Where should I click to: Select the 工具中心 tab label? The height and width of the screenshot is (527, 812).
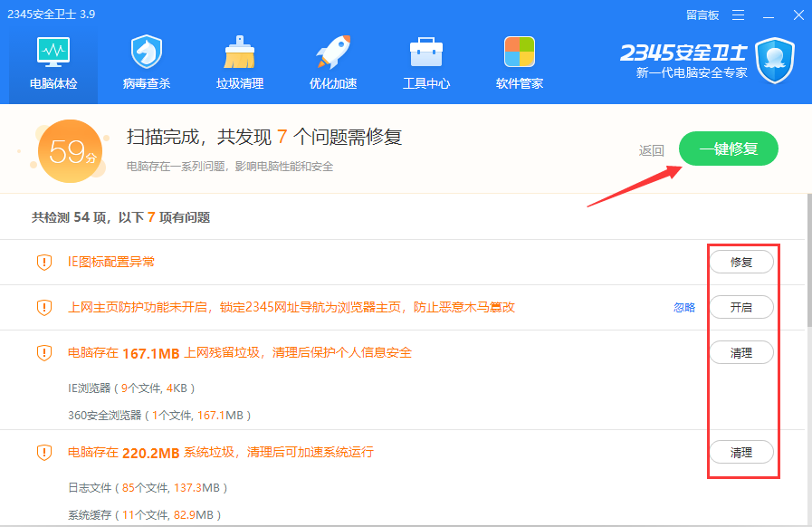coord(426,83)
